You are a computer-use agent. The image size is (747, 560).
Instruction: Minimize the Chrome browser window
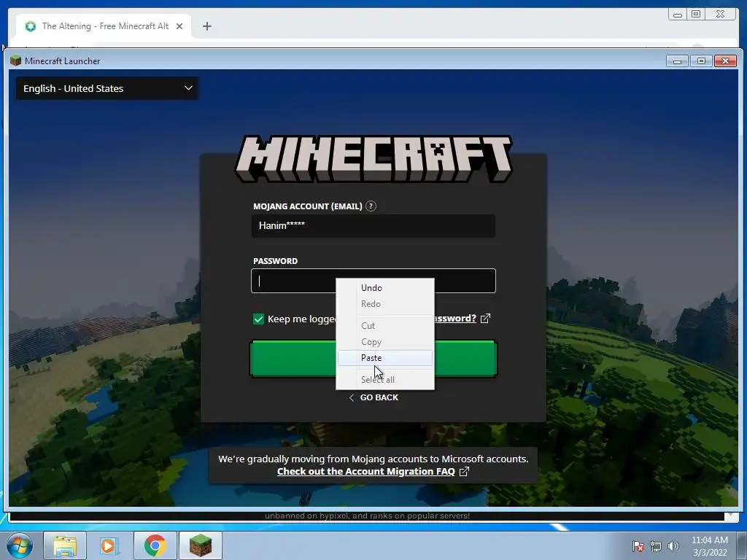[x=678, y=15]
